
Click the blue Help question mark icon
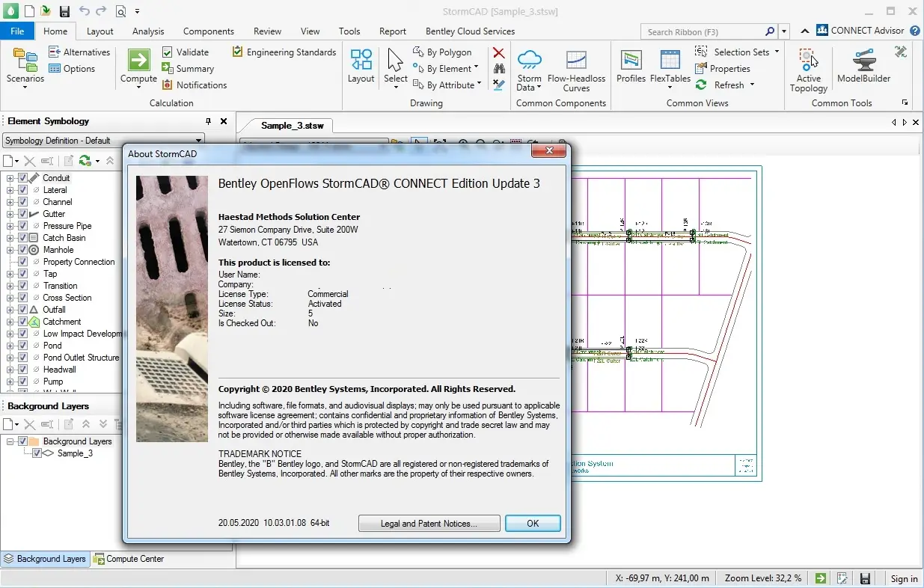[x=915, y=31]
